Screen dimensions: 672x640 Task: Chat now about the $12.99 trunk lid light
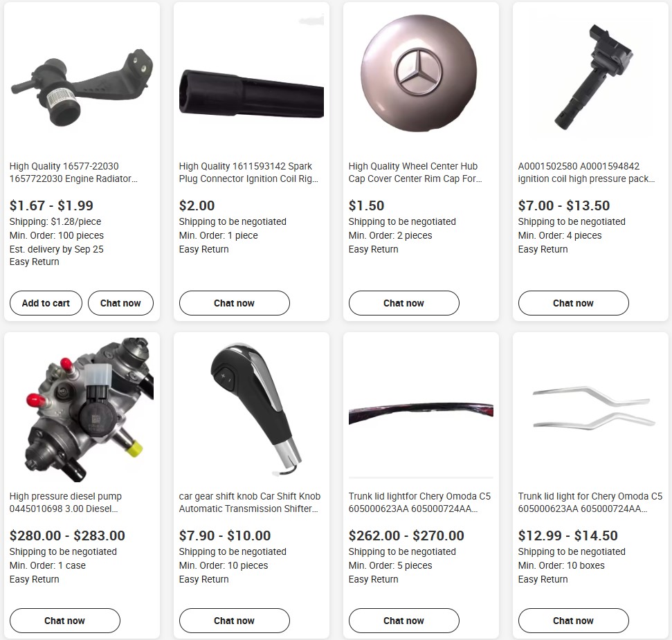[x=574, y=621]
